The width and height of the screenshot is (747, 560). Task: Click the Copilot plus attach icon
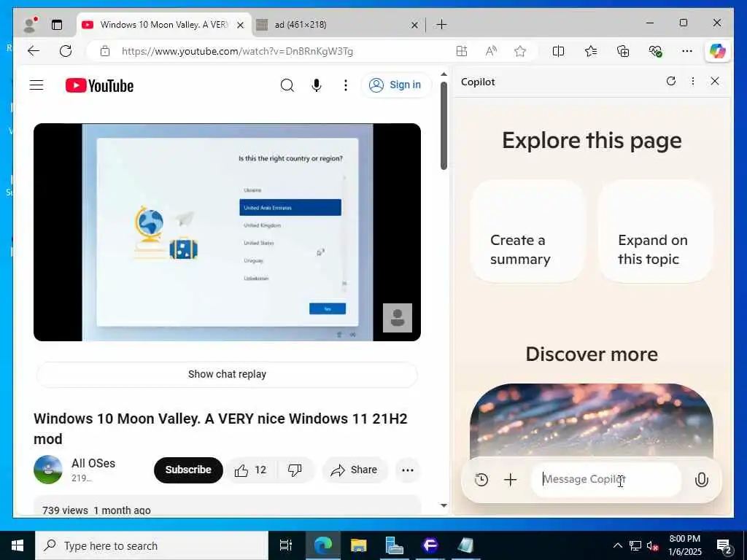[x=510, y=480]
